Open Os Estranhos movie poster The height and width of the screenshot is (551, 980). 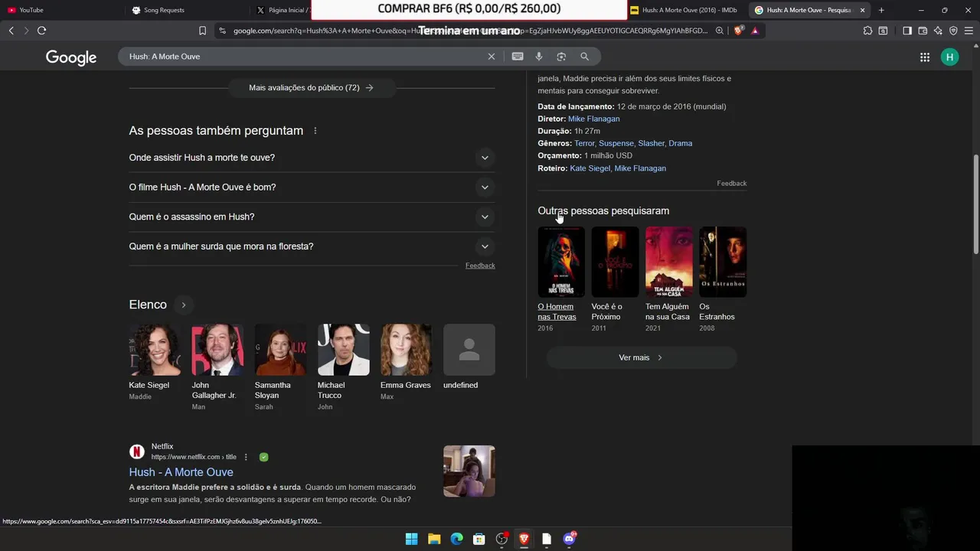pos(723,262)
